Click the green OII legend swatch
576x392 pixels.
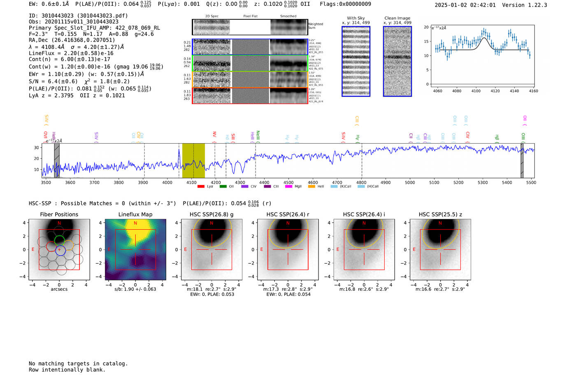223,186
